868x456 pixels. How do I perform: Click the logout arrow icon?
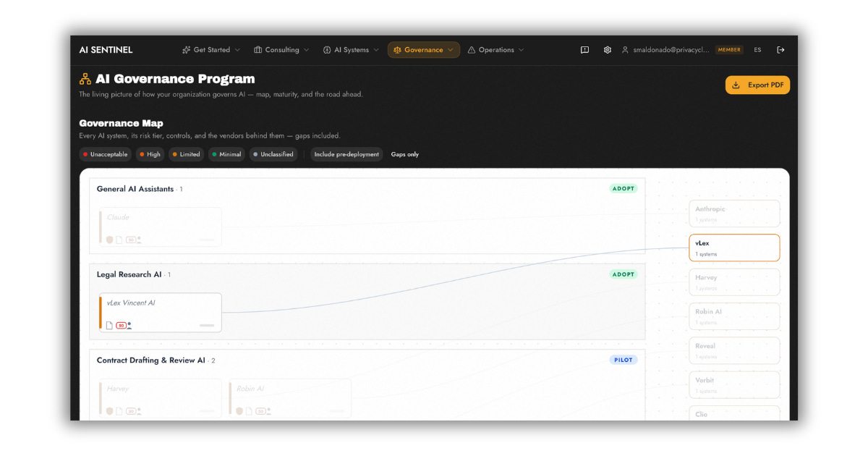[780, 50]
